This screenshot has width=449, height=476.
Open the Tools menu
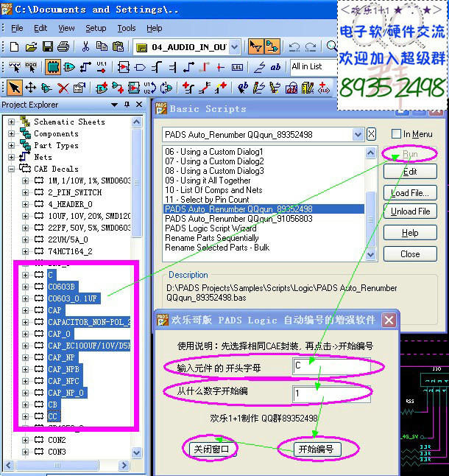pos(127,28)
